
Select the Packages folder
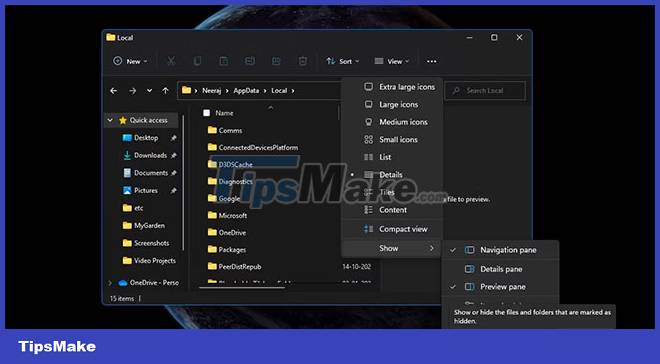(x=232, y=250)
